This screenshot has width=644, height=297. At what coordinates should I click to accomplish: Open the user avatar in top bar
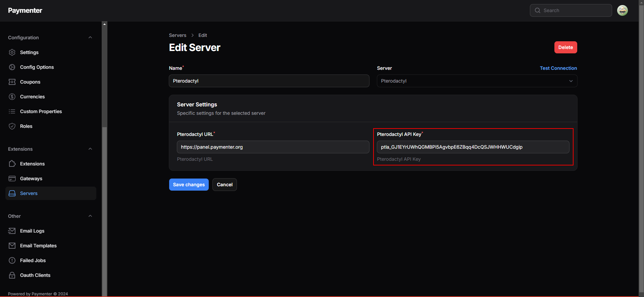click(x=622, y=10)
